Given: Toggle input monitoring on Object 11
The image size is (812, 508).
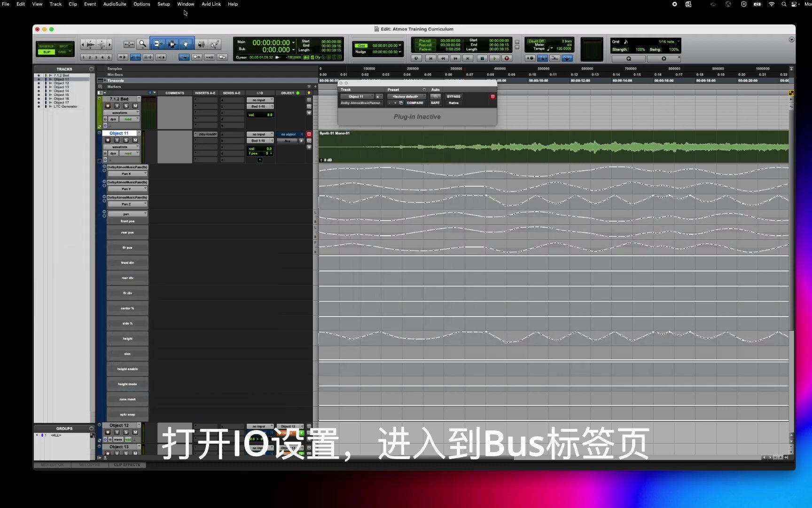Looking at the screenshot, I should pyautogui.click(x=117, y=140).
